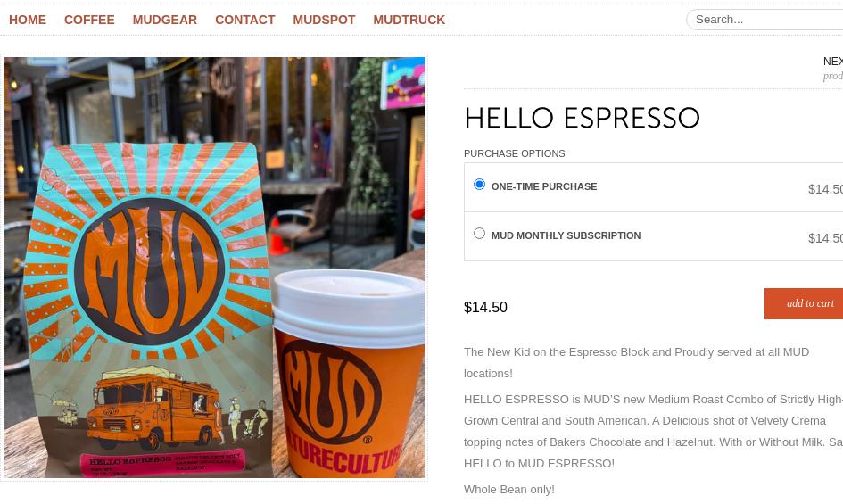This screenshot has width=843, height=504.
Task: Select the MUD Monthly Subscription radio button
Action: (x=479, y=234)
